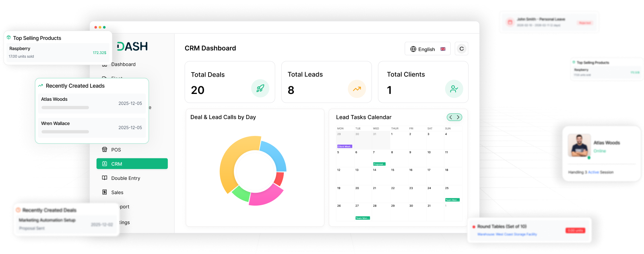Click the 172.32$ amount for Raspberry
Screen dimensions: 644x254
[99, 53]
